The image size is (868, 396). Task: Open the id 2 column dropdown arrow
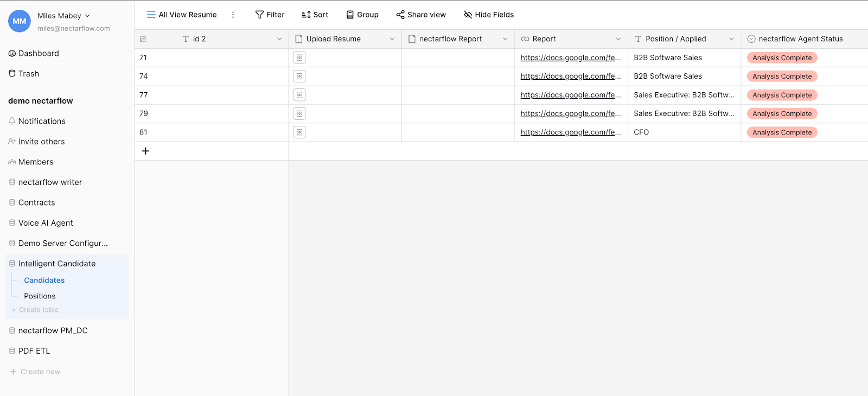279,39
